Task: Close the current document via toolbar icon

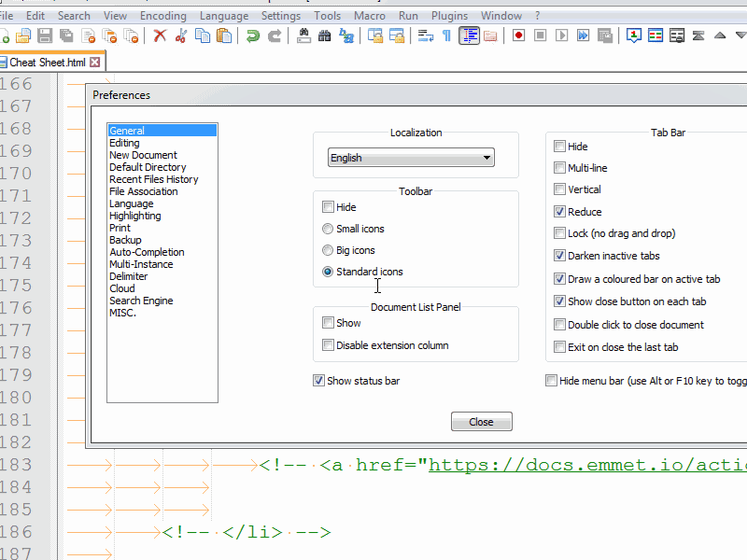Action: (89, 35)
